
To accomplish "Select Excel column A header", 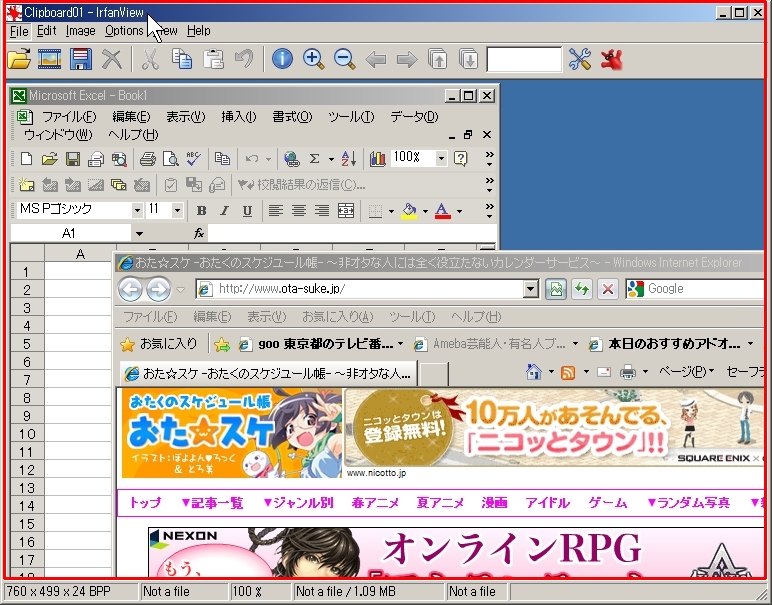I will [80, 255].
